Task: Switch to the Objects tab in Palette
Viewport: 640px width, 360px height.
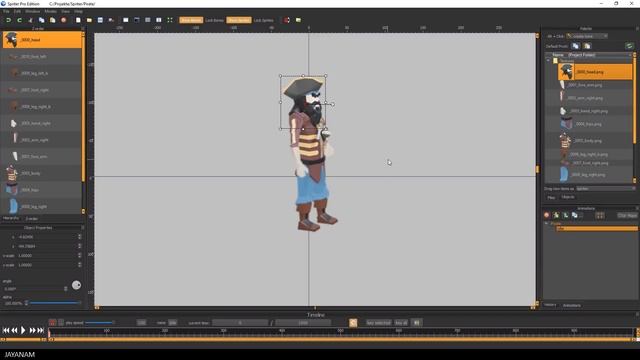Action: [x=568, y=197]
